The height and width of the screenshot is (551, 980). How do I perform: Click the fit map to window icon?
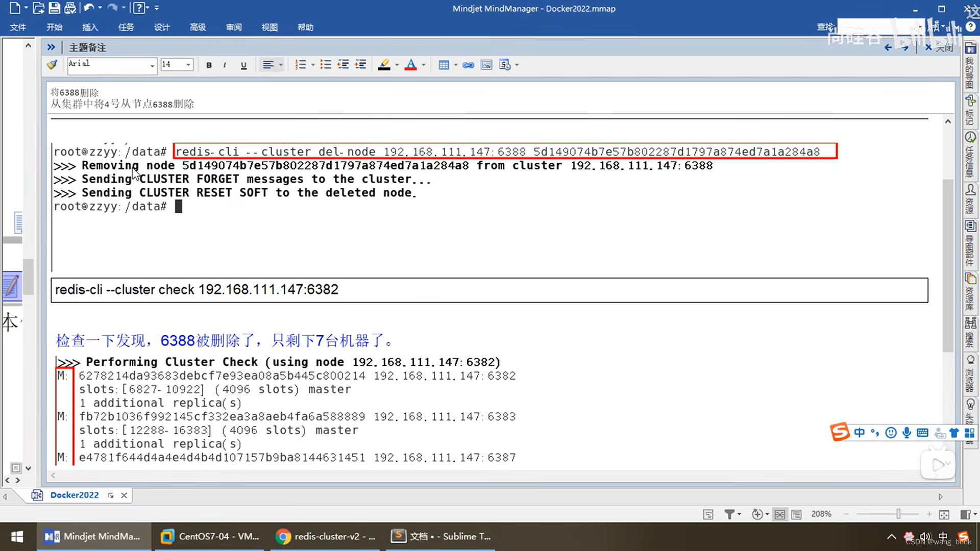point(944,514)
